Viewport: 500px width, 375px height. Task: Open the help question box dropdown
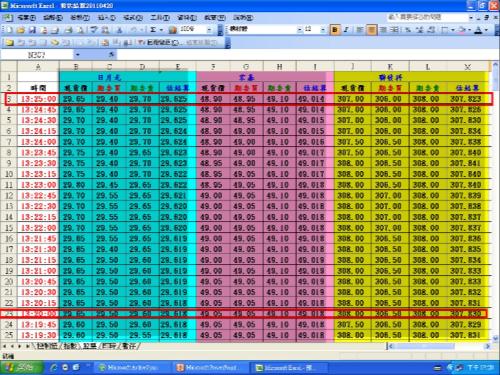click(x=471, y=17)
